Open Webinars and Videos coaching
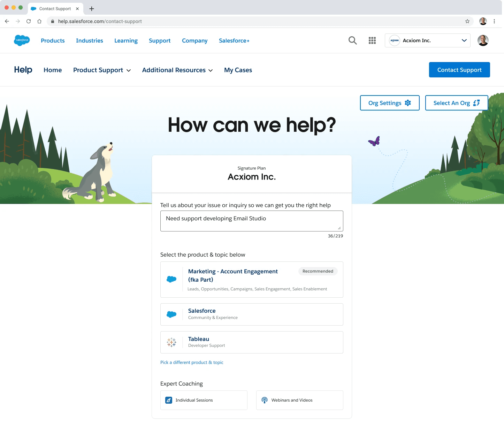This screenshot has height=434, width=504. (300, 400)
